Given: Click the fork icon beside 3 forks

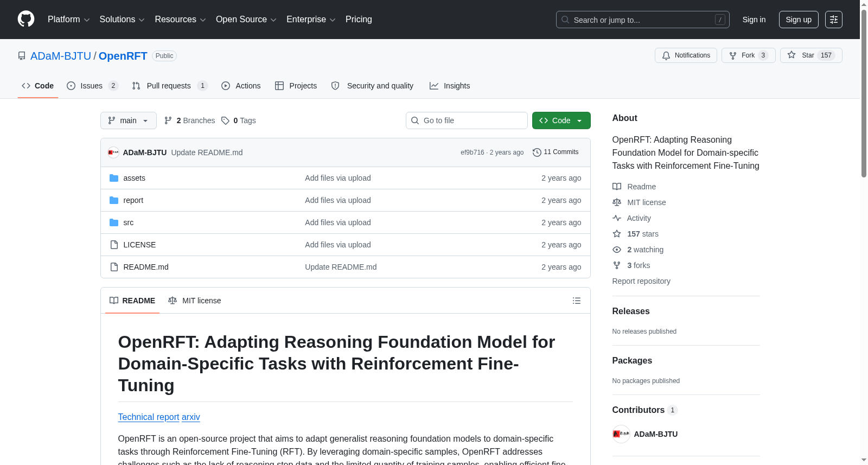Looking at the screenshot, I should point(617,265).
